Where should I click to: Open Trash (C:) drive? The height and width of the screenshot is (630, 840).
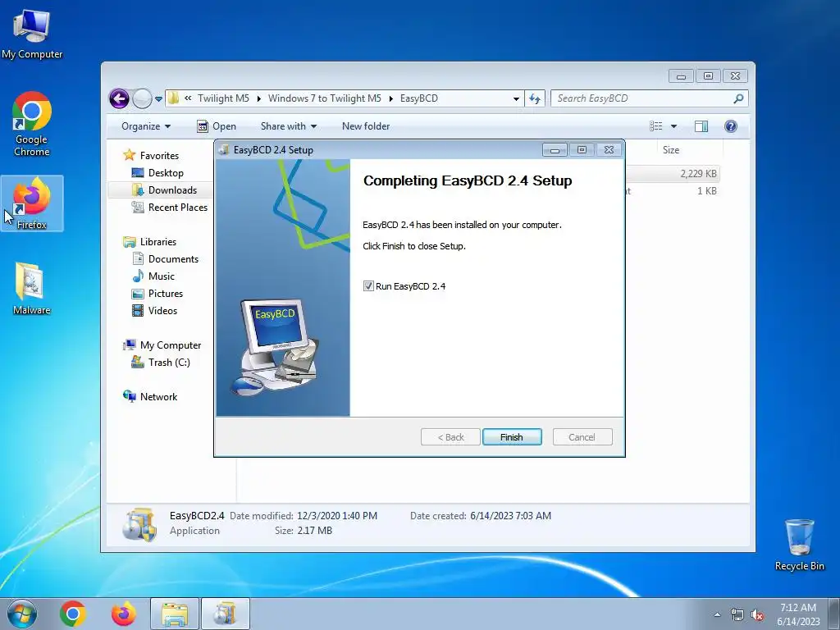(169, 363)
